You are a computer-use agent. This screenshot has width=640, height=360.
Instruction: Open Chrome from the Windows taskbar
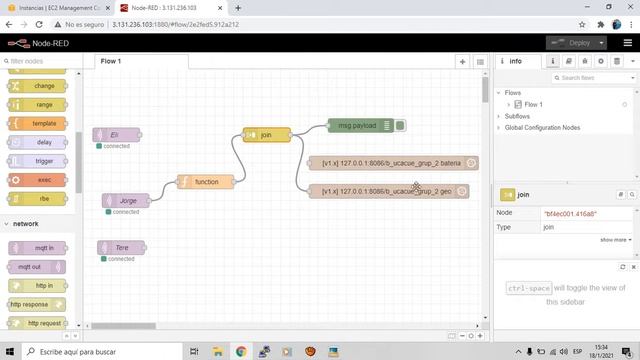pos(241,351)
